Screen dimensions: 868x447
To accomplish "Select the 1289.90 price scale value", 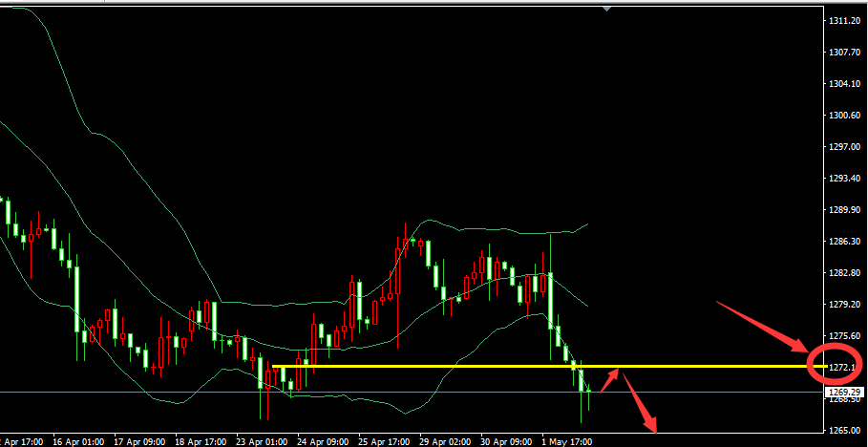I will point(844,210).
